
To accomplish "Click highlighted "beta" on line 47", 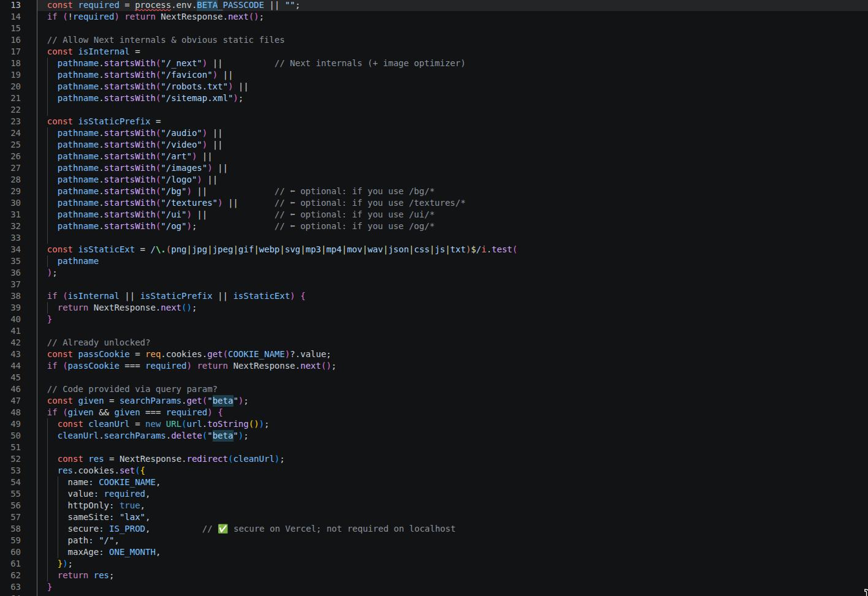I will coord(223,401).
